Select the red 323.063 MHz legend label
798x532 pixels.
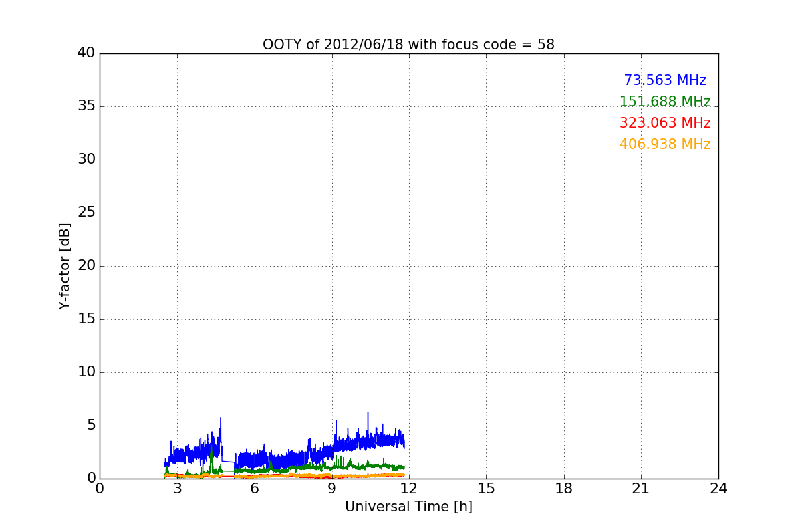665,123
